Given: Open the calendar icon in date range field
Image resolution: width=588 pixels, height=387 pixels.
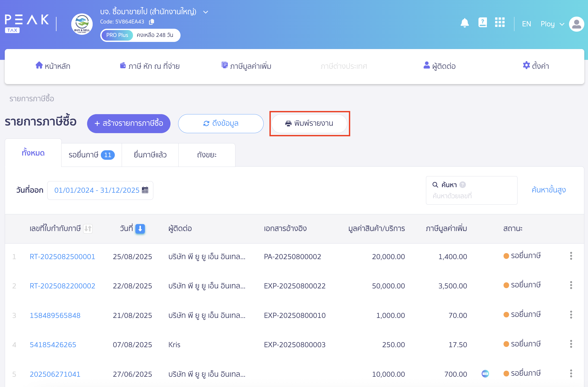Looking at the screenshot, I should point(145,190).
